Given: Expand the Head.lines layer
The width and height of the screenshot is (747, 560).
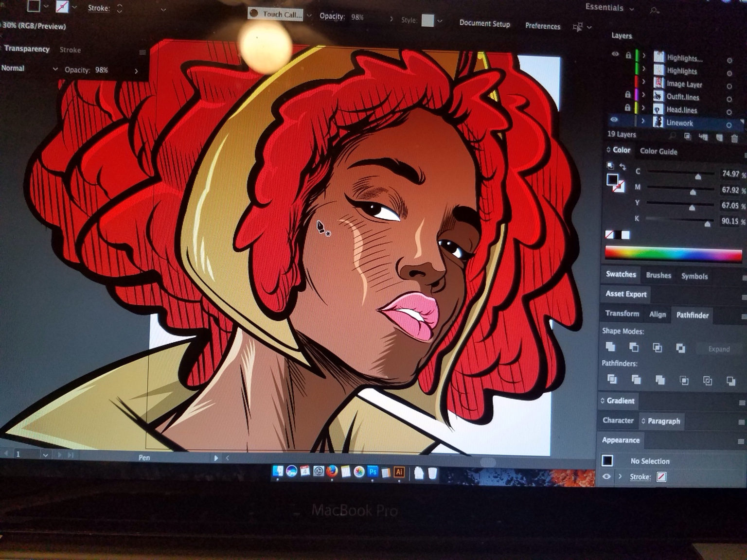Looking at the screenshot, I should coord(643,108).
